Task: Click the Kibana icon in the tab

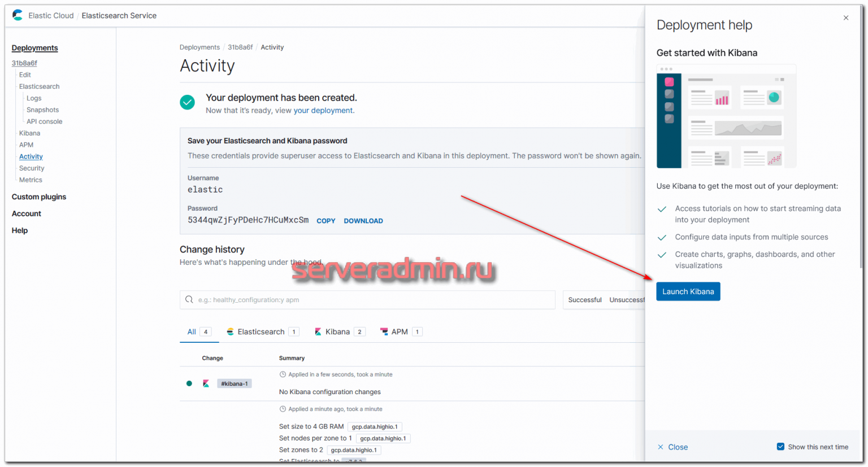Action: (x=318, y=332)
